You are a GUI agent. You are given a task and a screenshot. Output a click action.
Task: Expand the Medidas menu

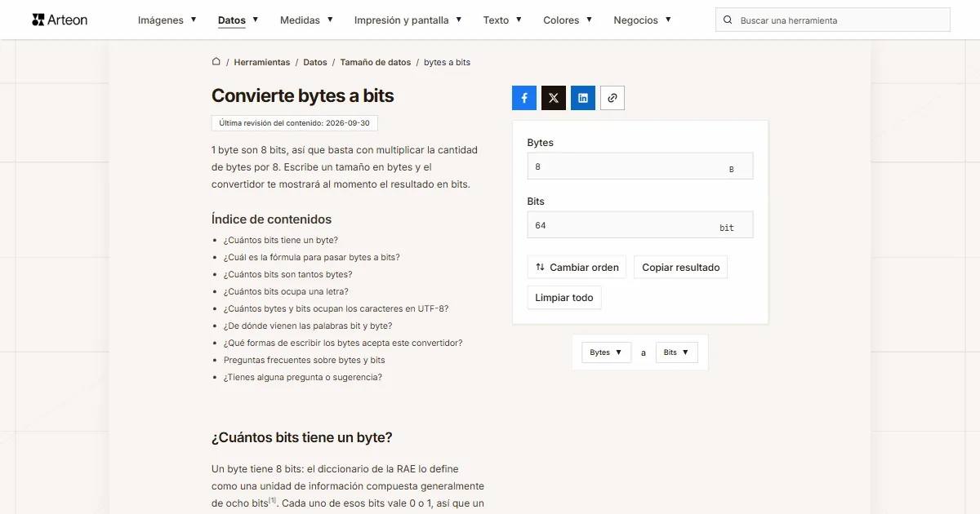[306, 20]
